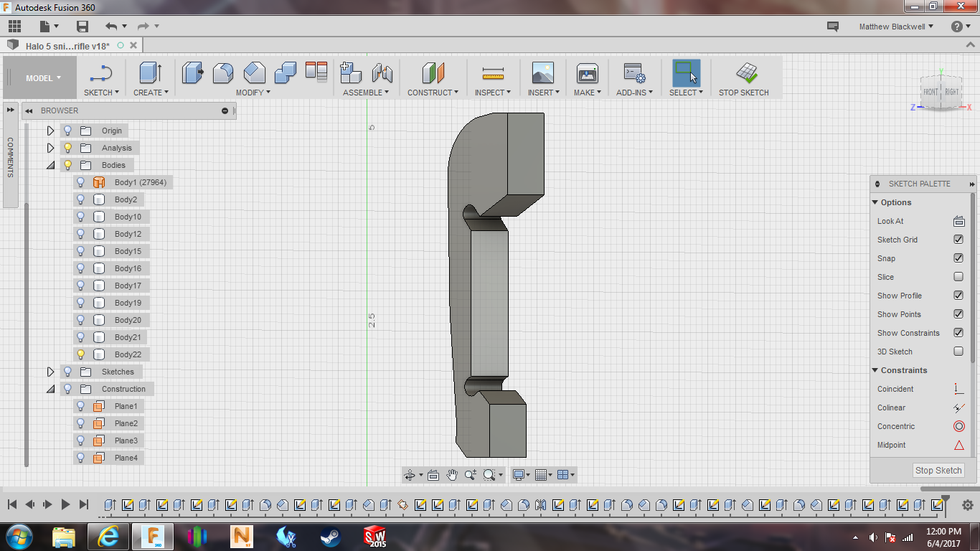This screenshot has width=980, height=551.
Task: Toggle visibility bulb for Body22
Action: point(80,354)
